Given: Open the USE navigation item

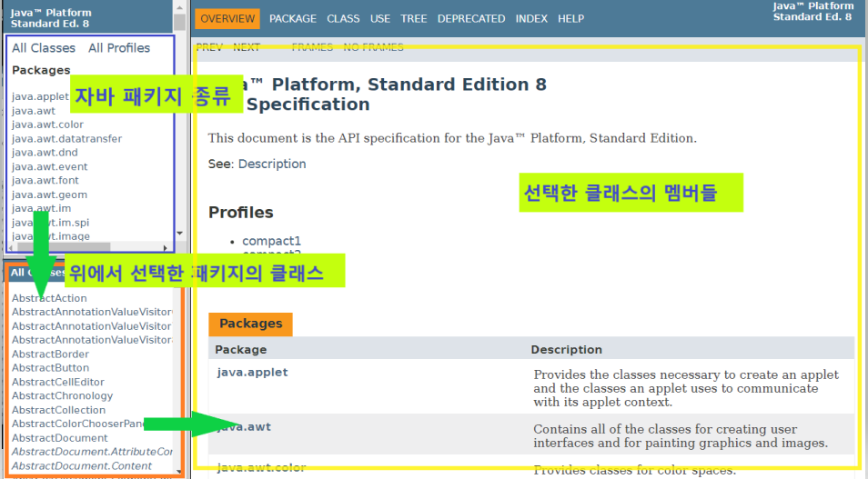Looking at the screenshot, I should point(380,19).
